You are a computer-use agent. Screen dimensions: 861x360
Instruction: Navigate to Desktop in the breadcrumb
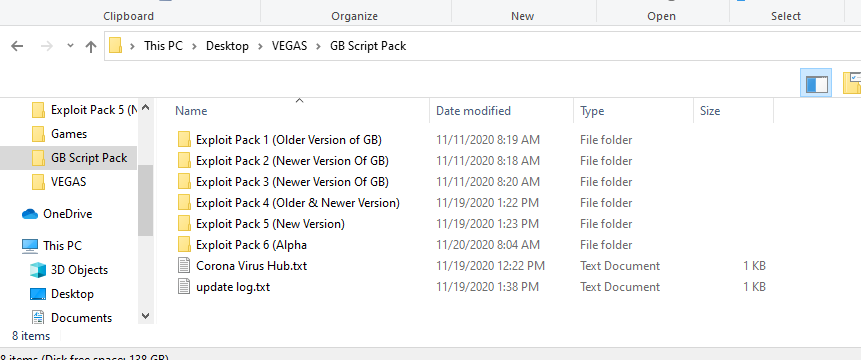(x=227, y=46)
